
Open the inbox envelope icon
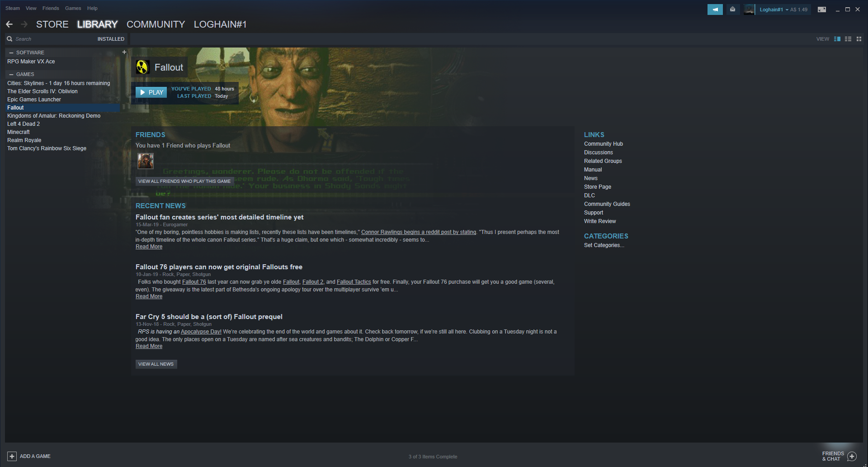[x=732, y=10]
